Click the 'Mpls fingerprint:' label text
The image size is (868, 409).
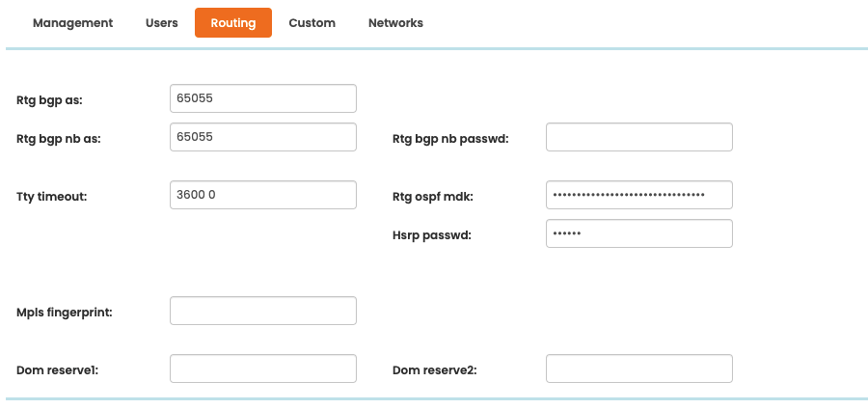click(65, 312)
